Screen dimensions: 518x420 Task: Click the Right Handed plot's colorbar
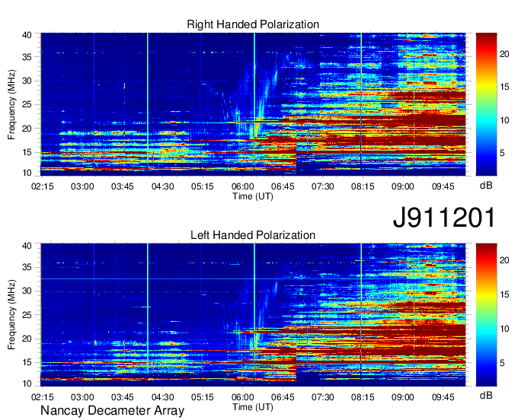[x=486, y=104]
